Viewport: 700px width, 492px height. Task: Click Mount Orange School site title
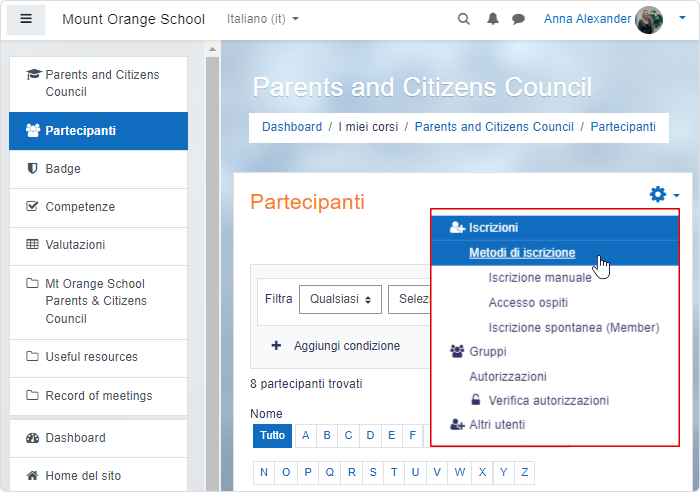(x=133, y=19)
